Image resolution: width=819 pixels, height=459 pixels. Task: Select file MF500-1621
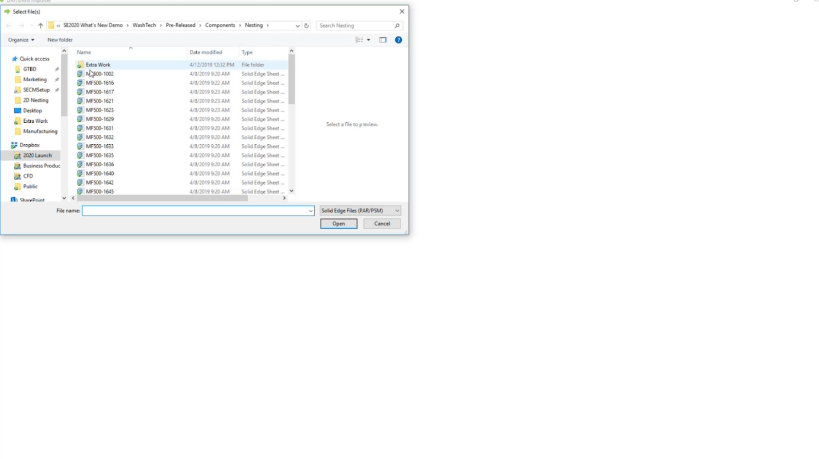100,101
